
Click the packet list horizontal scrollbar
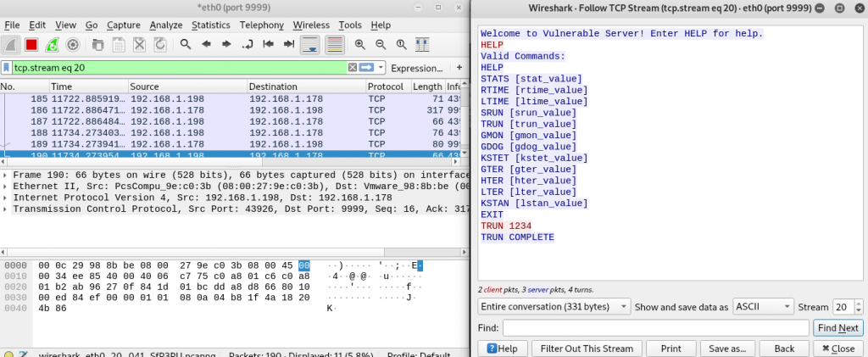coord(231,162)
